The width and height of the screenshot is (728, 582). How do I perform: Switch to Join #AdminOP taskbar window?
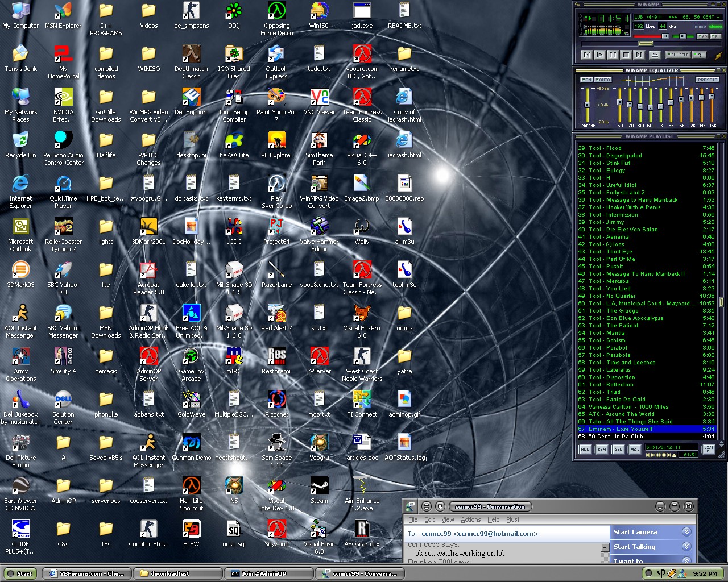click(268, 573)
